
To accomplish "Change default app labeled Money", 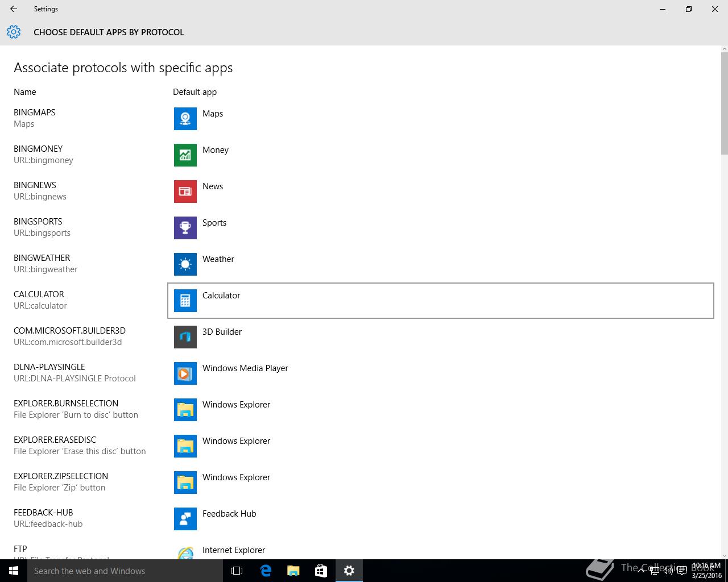I will pyautogui.click(x=441, y=155).
